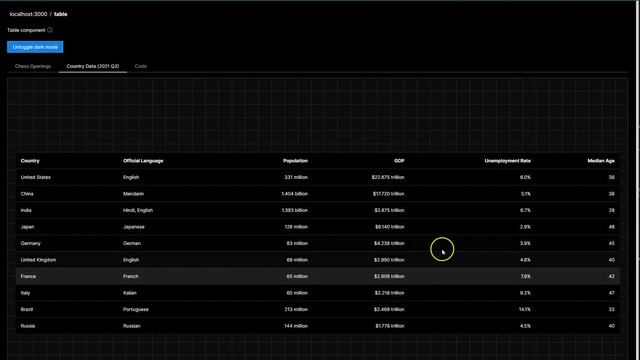Click the '126 million' population cell
Screen dimensions: 640x360
[296, 227]
